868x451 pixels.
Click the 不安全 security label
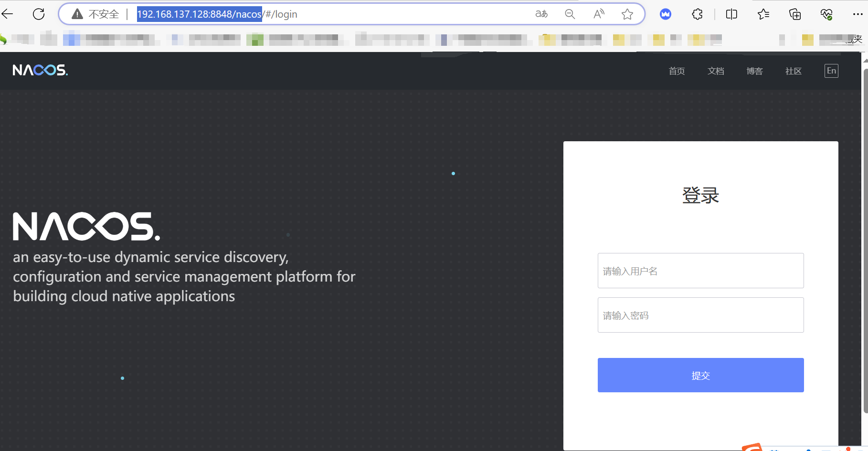tap(104, 14)
